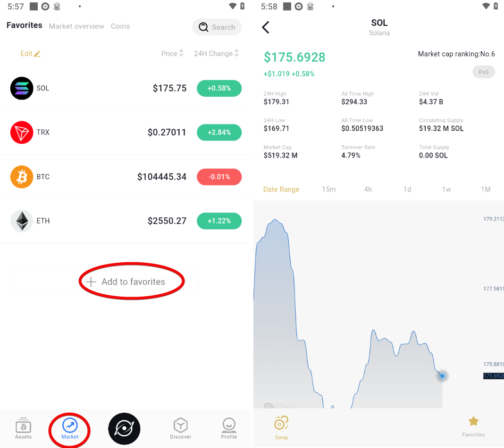Tap the large $175.6928 price
The height and width of the screenshot is (448, 504).
(x=294, y=57)
